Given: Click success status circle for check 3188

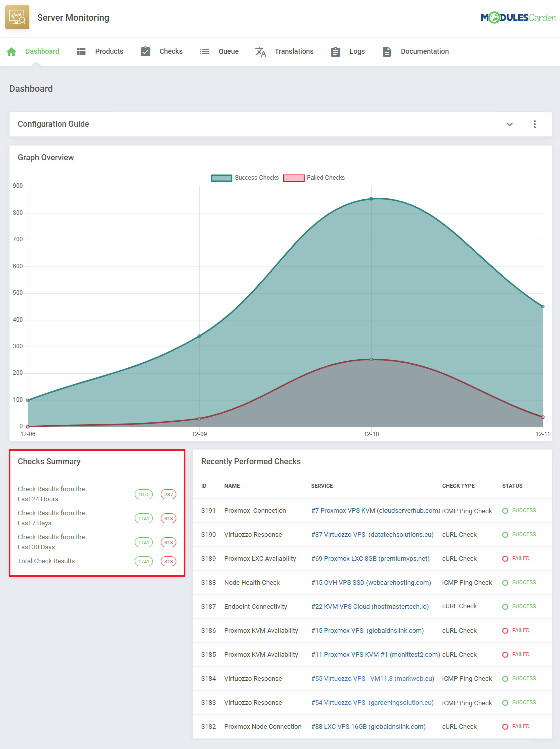Looking at the screenshot, I should click(x=505, y=583).
